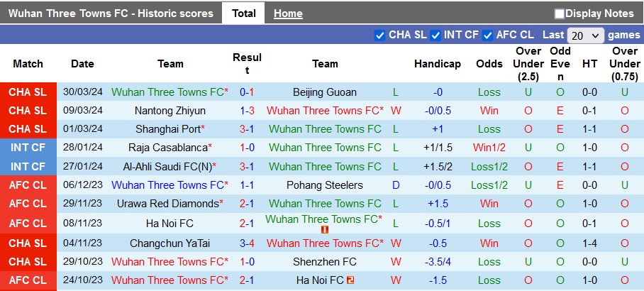
Task: Click the red card icon under Wuhan Three Towns FC
Action: [x=325, y=230]
